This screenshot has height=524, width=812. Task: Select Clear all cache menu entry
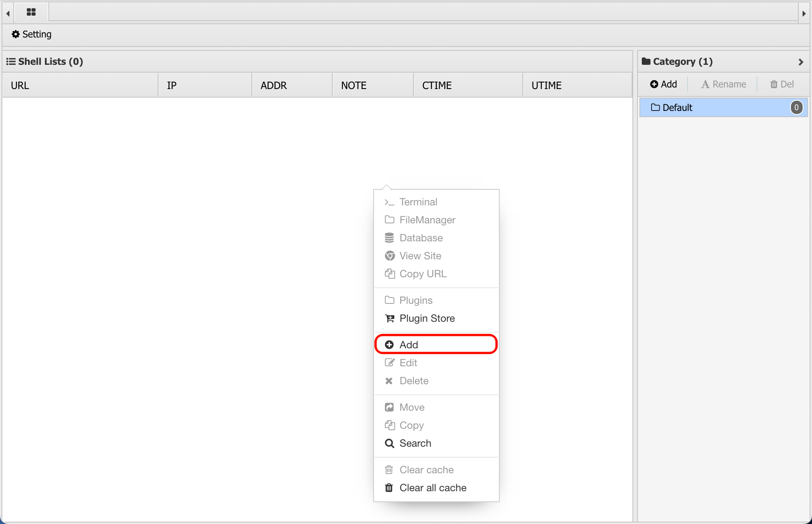(433, 488)
